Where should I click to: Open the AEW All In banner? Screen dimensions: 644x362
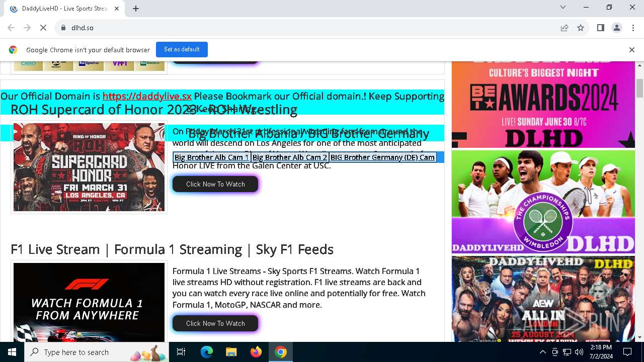543,299
